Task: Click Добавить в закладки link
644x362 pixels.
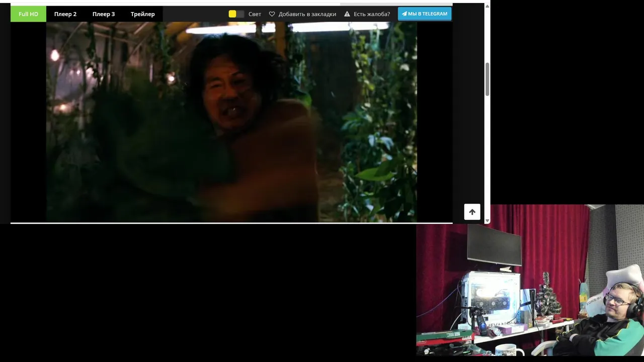Action: [x=307, y=14]
